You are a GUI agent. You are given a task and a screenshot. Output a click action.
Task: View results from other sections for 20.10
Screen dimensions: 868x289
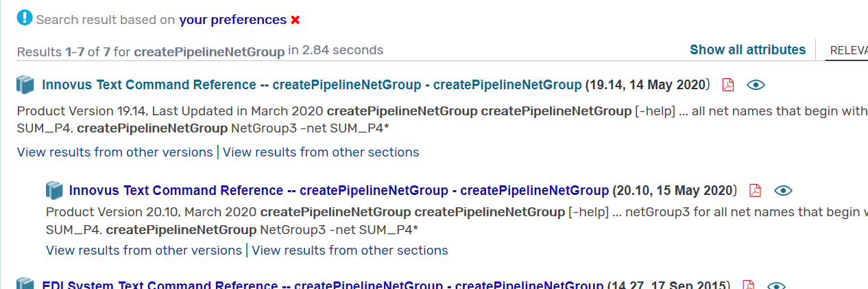[x=350, y=250]
